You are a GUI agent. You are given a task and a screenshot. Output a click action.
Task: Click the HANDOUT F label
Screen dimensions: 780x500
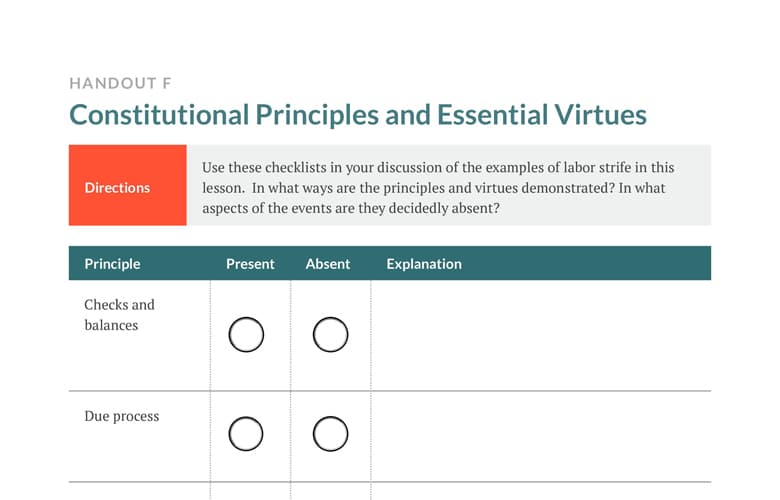tap(120, 83)
